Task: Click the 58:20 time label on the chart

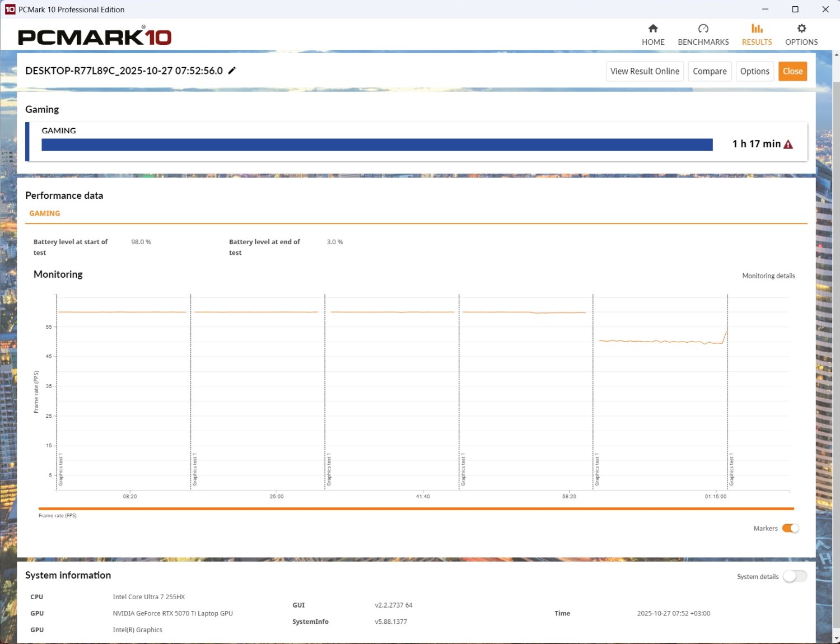Action: [569, 496]
